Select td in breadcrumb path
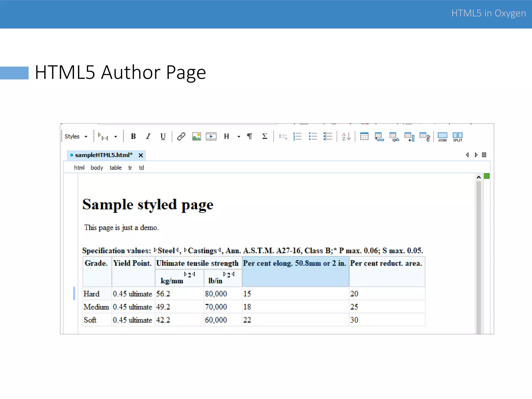Viewport: 532px width, 399px height. (141, 168)
